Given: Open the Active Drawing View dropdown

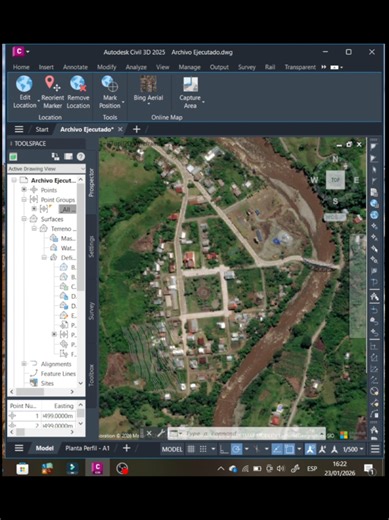Looking at the screenshot, I should 46,169.
